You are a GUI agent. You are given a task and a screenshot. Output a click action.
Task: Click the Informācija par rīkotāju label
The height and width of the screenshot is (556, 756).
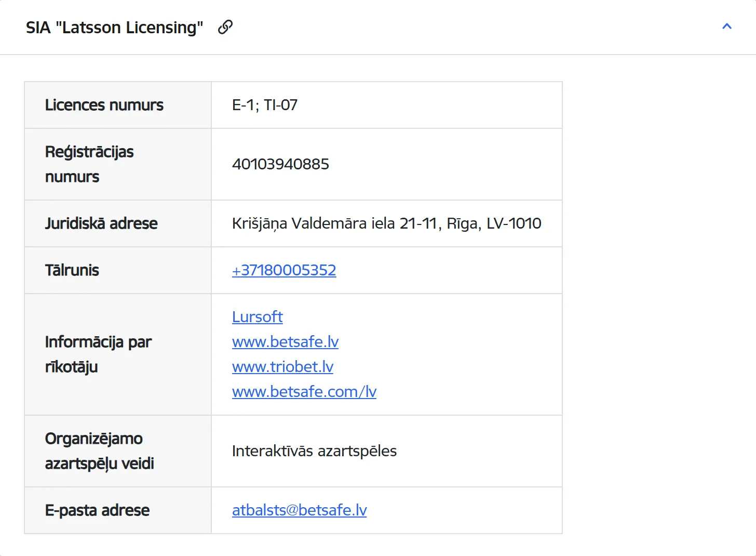pyautogui.click(x=98, y=354)
